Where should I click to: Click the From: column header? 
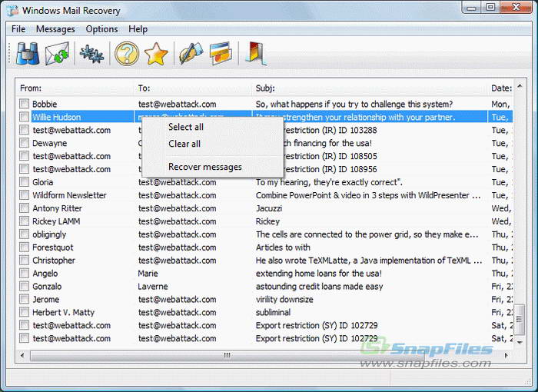point(75,88)
